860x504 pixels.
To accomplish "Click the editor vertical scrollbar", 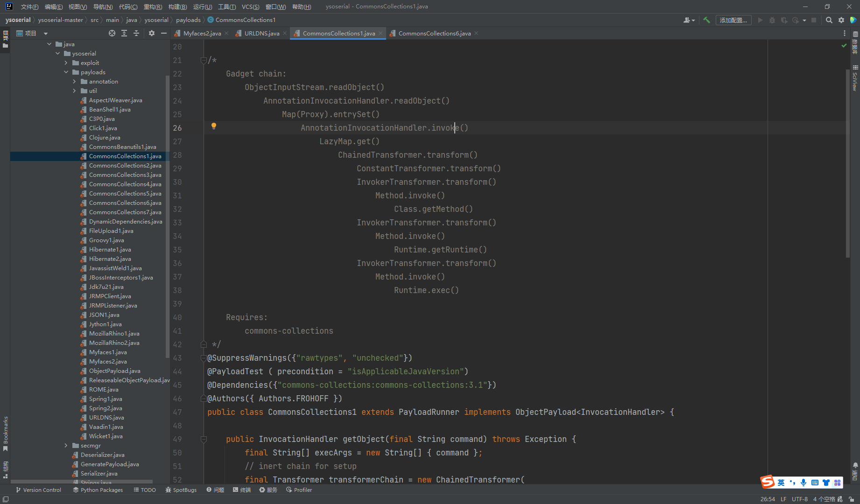I will click(x=847, y=163).
